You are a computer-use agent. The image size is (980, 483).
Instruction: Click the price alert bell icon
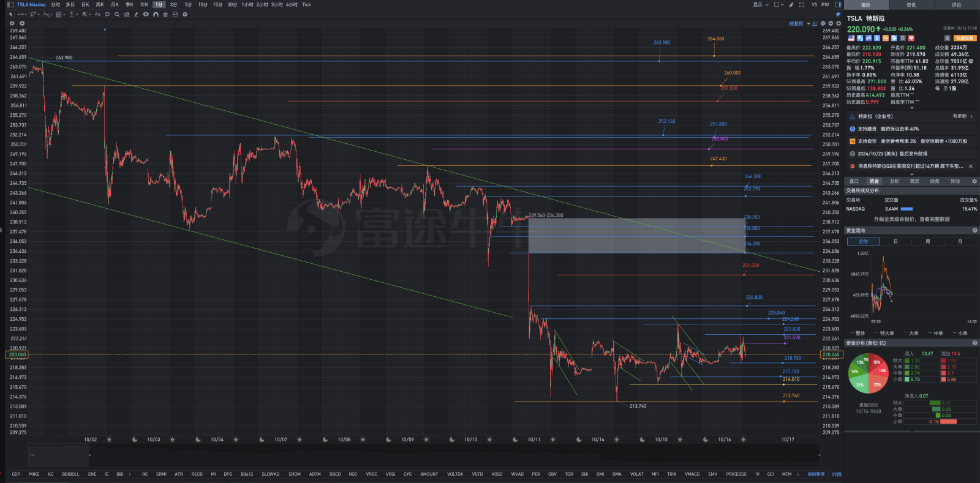[x=947, y=38]
